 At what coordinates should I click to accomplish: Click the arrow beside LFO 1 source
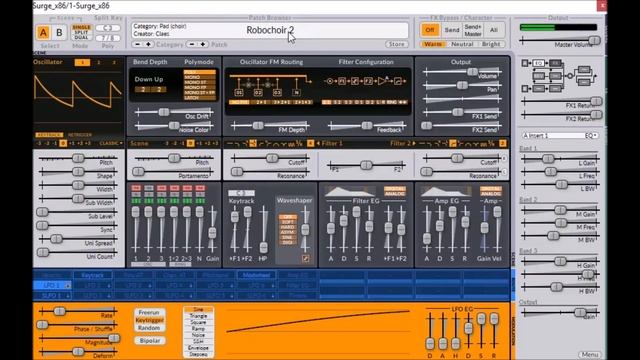[x=68, y=285]
